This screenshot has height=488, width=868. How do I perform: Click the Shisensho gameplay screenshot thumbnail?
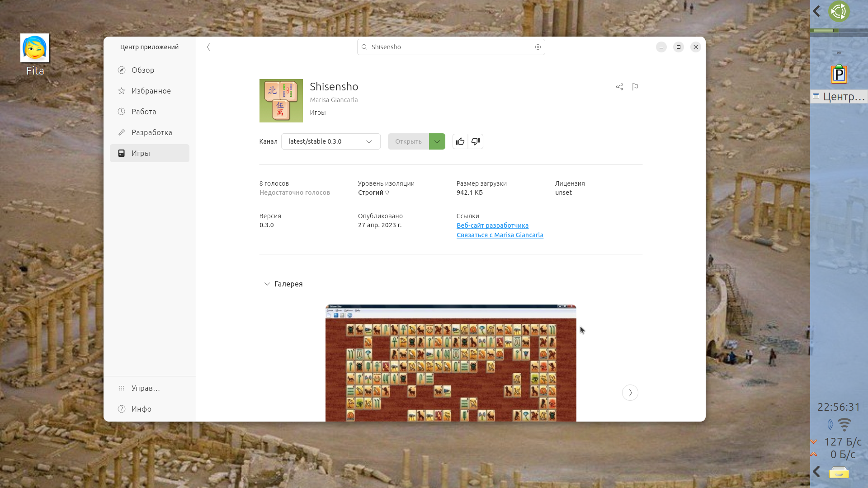[x=451, y=363]
